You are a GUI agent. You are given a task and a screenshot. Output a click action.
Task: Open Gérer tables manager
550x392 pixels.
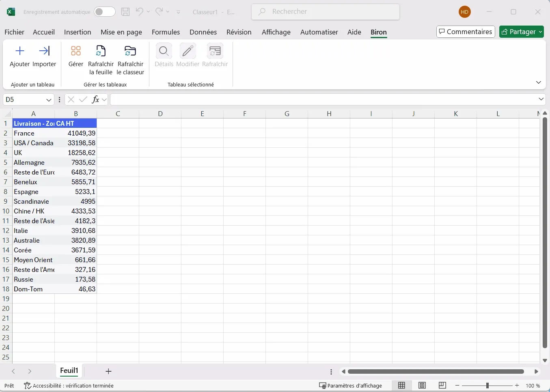(76, 56)
